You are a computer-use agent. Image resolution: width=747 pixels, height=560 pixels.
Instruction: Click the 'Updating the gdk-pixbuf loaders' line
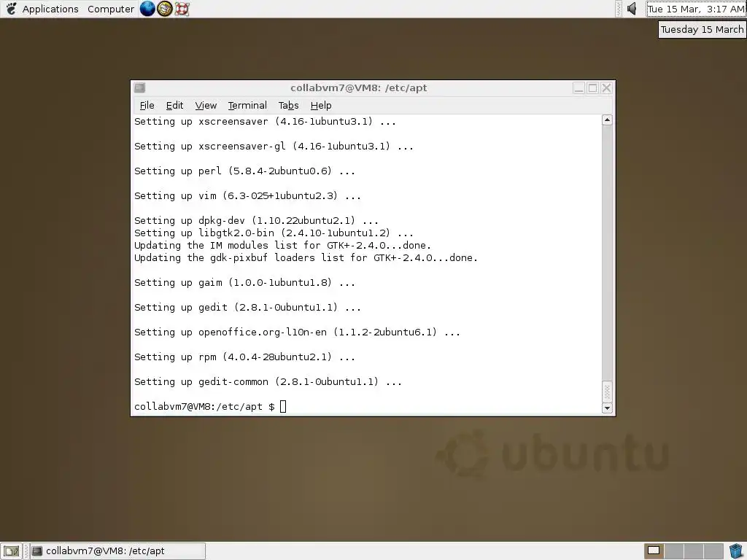(306, 257)
